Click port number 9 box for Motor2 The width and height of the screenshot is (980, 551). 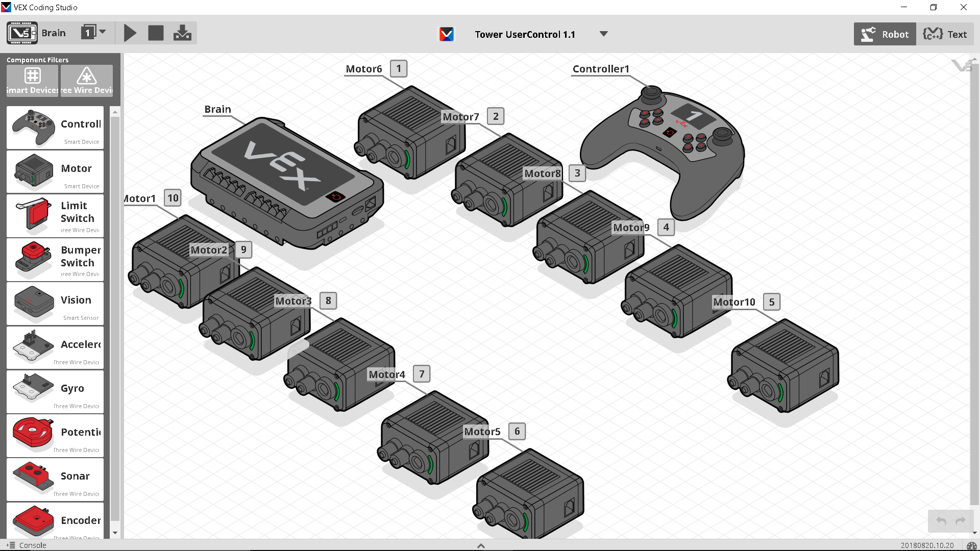click(x=243, y=249)
